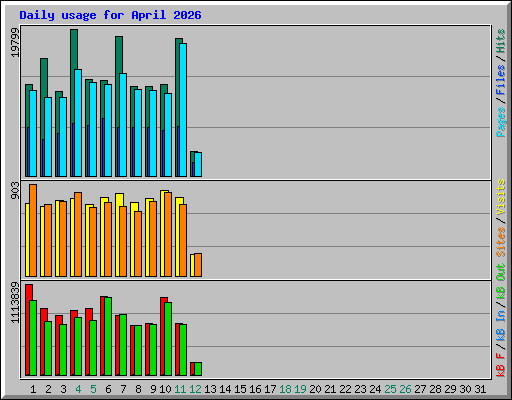This screenshot has height=400, width=512.
Task: Select day 27 on the x-axis
Action: tap(420, 389)
